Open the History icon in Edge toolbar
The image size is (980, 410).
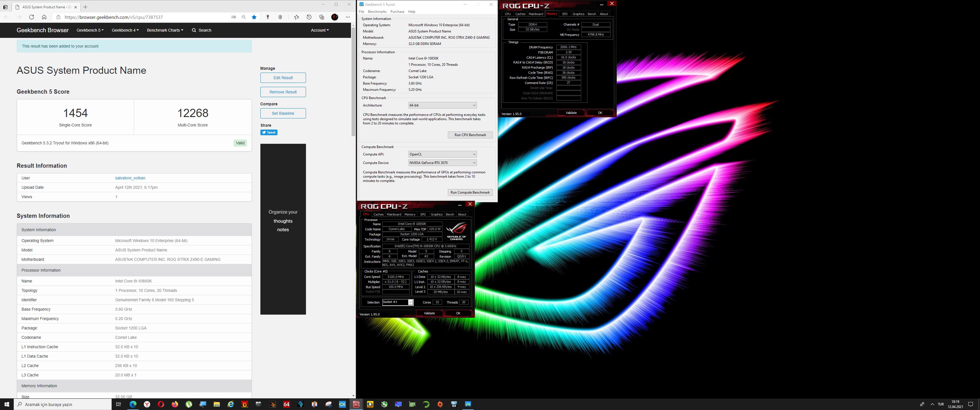click(309, 17)
